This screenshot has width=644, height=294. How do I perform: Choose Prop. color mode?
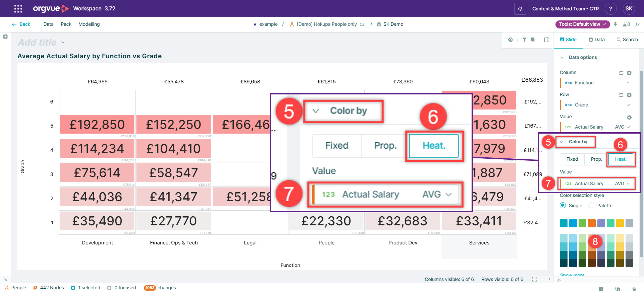596,159
